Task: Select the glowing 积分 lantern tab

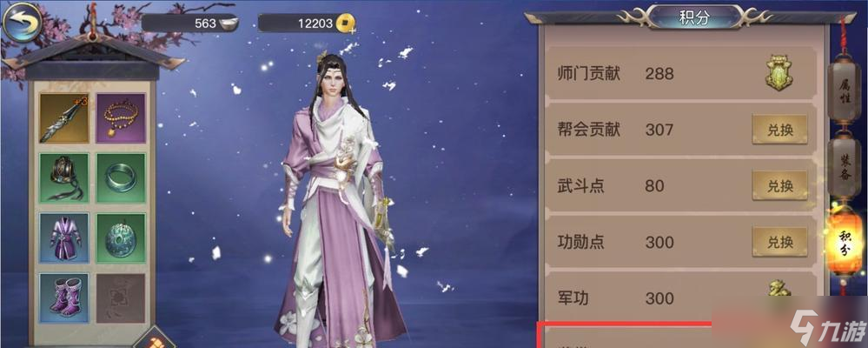Action: 844,244
